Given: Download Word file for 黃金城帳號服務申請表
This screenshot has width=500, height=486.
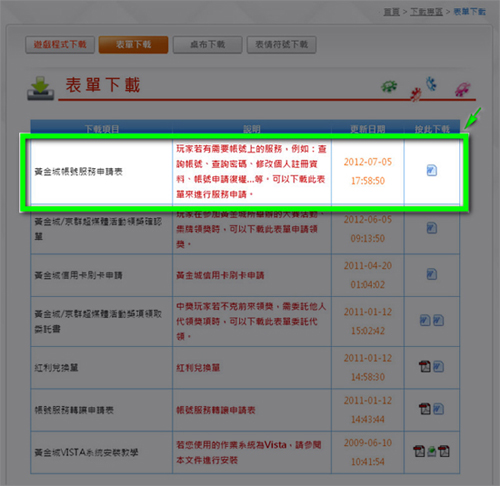Looking at the screenshot, I should [x=432, y=170].
